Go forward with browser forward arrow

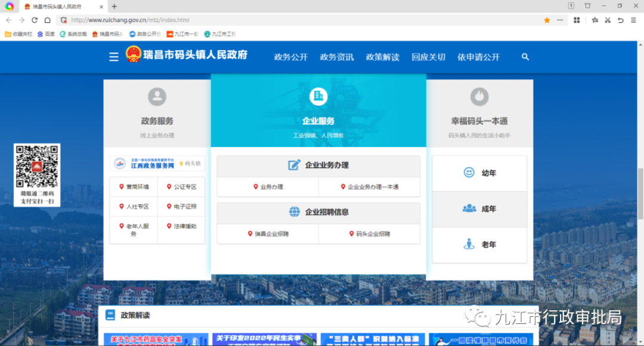[x=22, y=20]
